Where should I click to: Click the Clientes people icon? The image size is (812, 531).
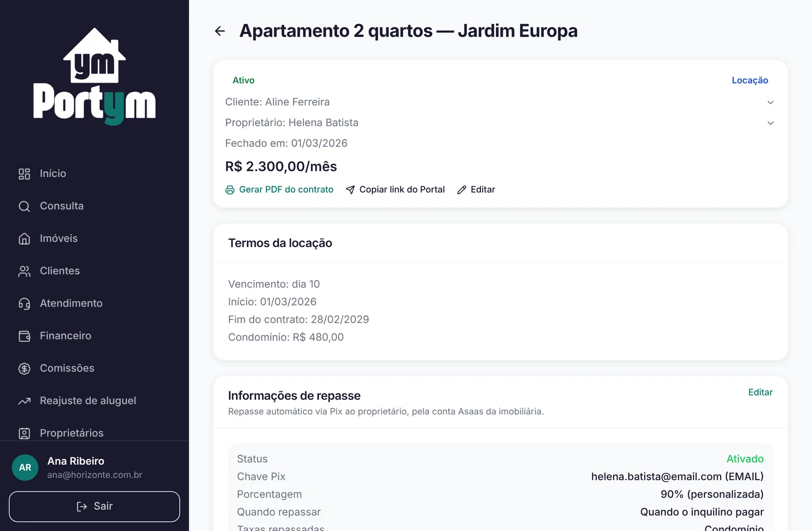pyautogui.click(x=24, y=271)
